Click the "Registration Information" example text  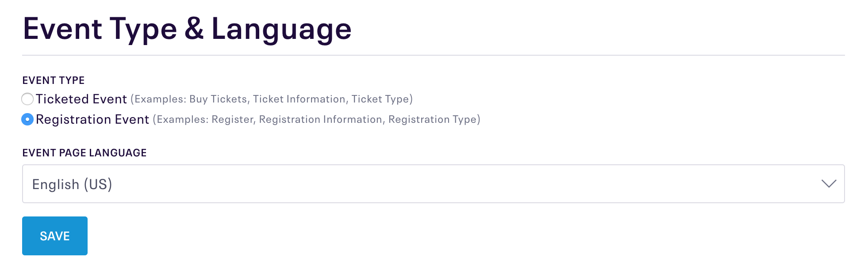tap(321, 119)
